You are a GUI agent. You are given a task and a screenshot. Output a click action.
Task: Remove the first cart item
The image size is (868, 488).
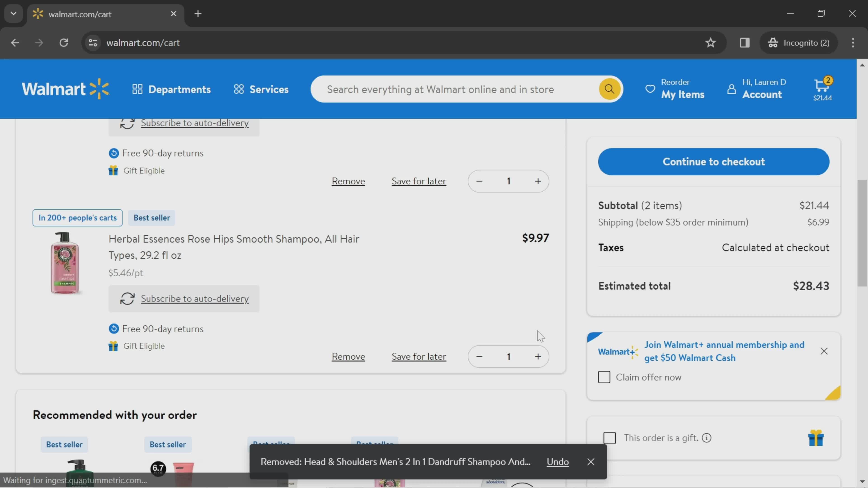(348, 181)
